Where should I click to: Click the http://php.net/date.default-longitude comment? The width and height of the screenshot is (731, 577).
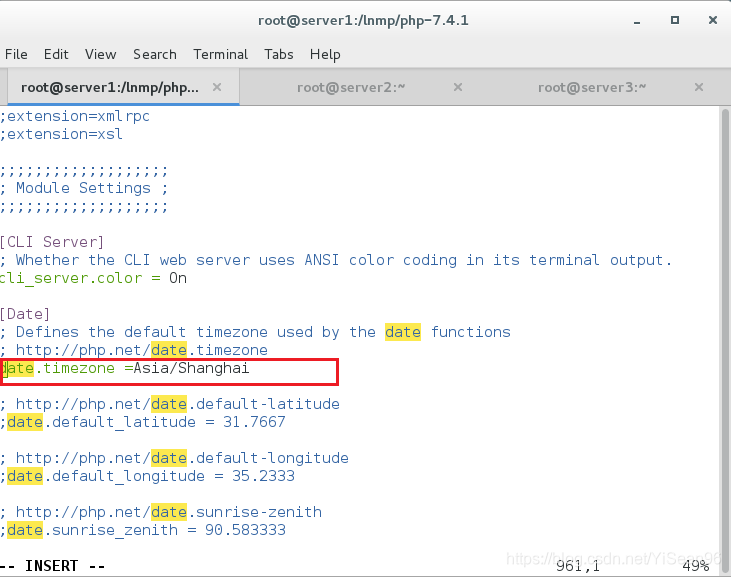pyautogui.click(x=174, y=458)
